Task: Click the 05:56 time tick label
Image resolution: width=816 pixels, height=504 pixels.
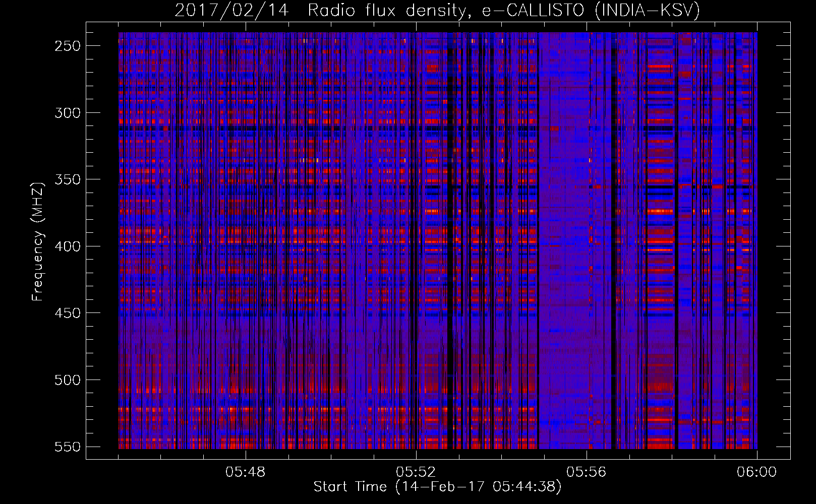Action: [587, 472]
